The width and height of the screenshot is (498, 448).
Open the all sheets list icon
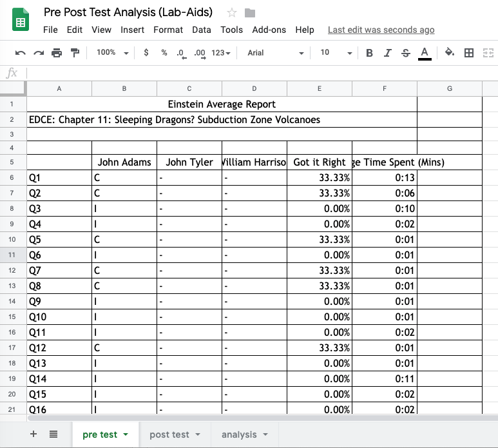53,434
